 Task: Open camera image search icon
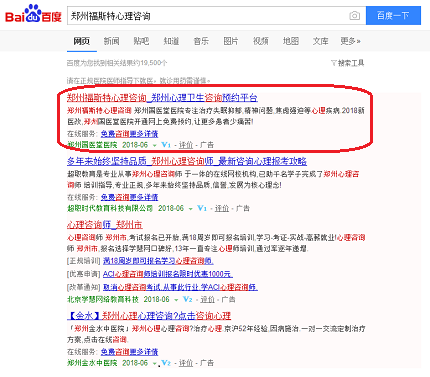coord(355,16)
